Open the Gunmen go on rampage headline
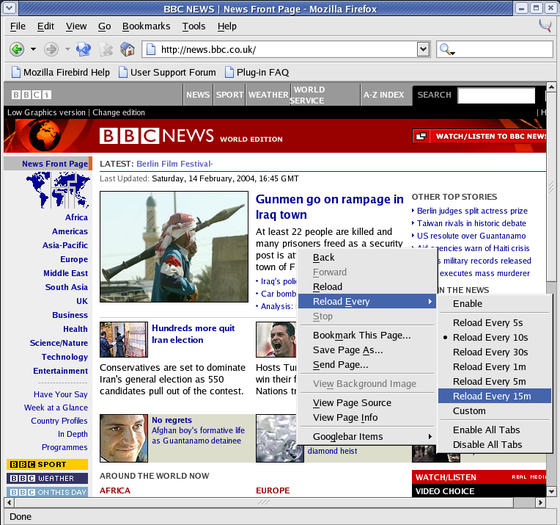 (329, 207)
